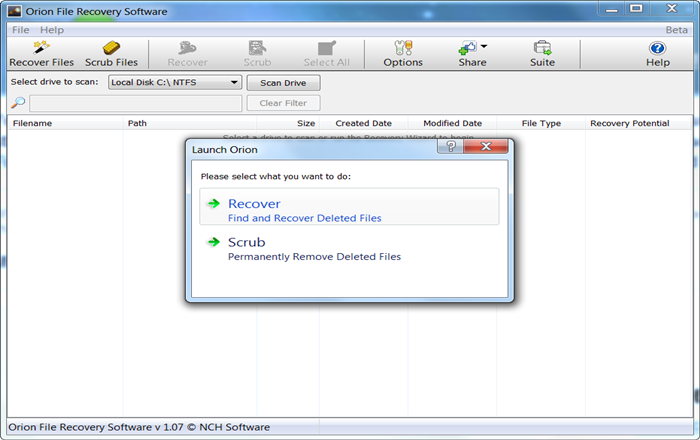Click the Select All toolbar icon
This screenshot has height=440, width=700.
tap(327, 54)
